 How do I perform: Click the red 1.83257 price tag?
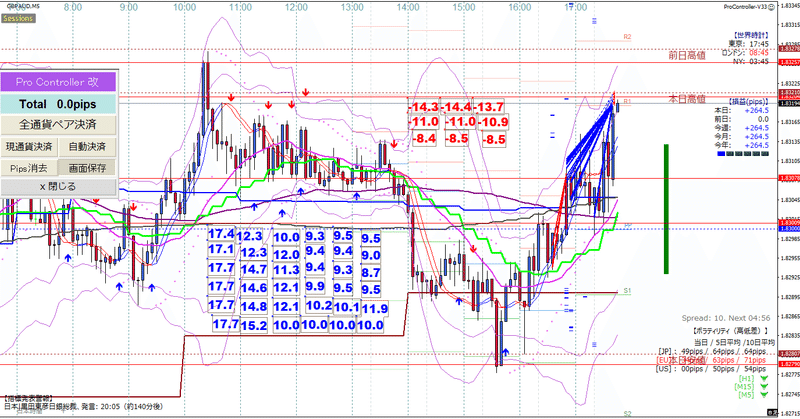click(x=789, y=62)
